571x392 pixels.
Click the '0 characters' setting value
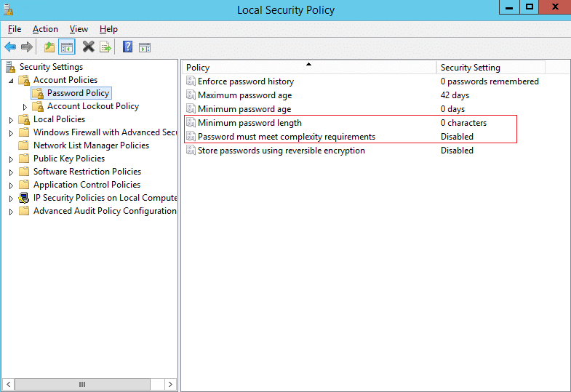(x=463, y=123)
